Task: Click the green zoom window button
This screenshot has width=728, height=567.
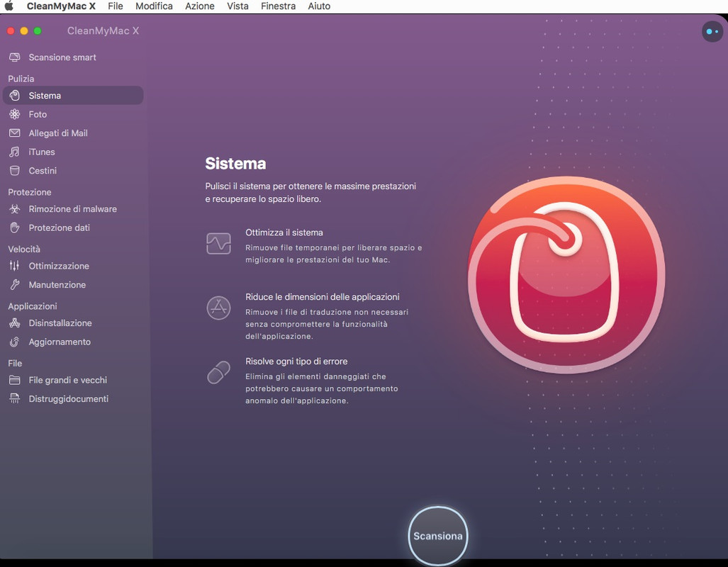Action: [x=38, y=30]
